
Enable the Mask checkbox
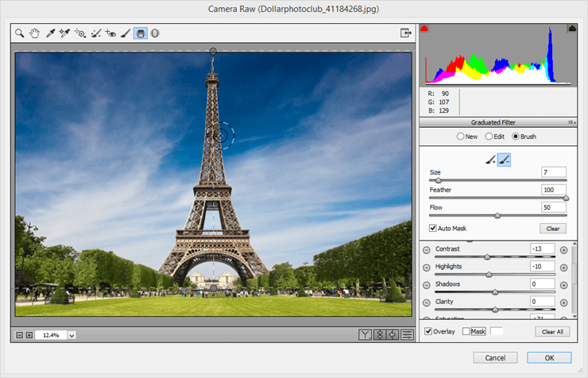[466, 331]
